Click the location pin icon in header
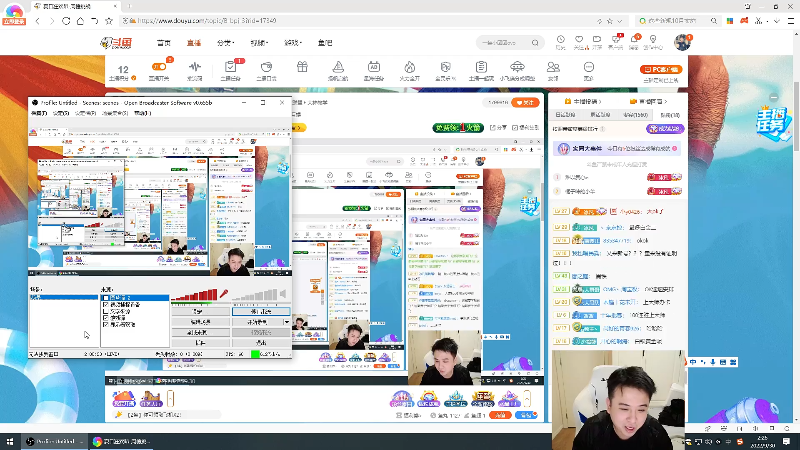This screenshot has height=450, width=800. pos(653,39)
